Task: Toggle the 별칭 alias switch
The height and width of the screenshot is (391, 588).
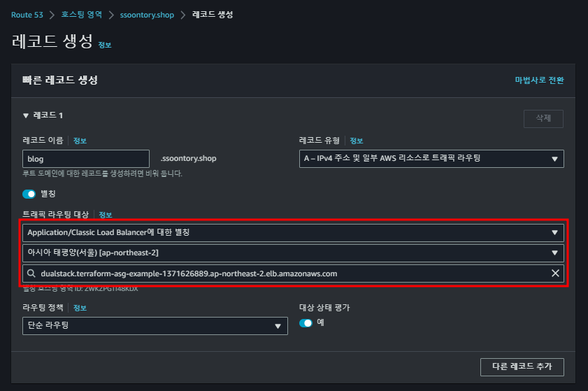Action: click(x=29, y=194)
